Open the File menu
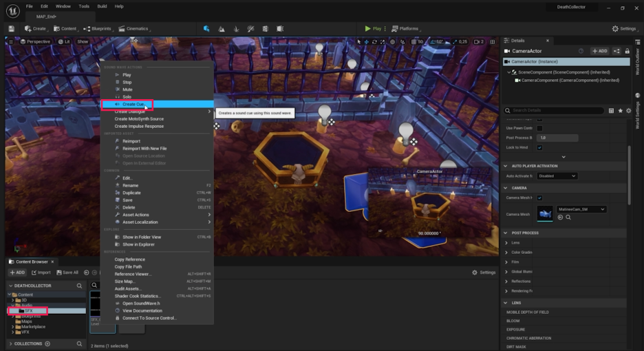The height and width of the screenshot is (351, 644). (x=30, y=6)
